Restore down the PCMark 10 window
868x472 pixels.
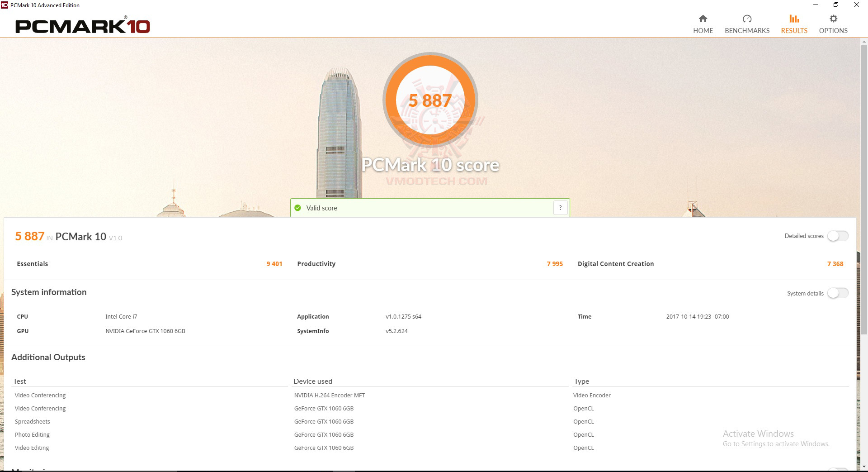(x=836, y=5)
